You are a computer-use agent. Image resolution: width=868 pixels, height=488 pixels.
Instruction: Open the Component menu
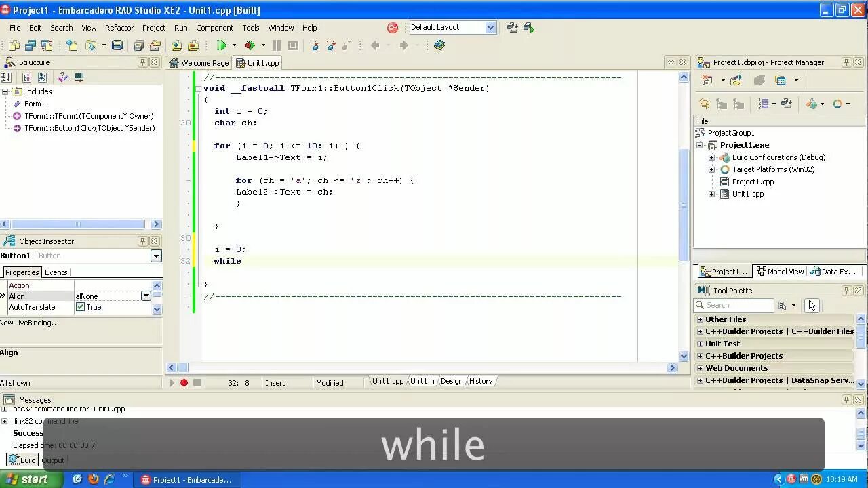pos(214,28)
